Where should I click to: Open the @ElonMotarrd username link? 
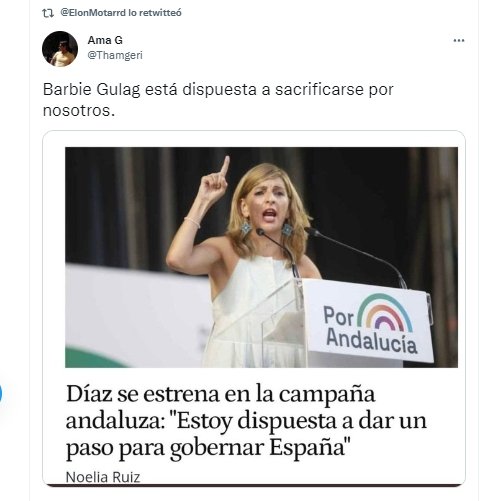click(93, 13)
